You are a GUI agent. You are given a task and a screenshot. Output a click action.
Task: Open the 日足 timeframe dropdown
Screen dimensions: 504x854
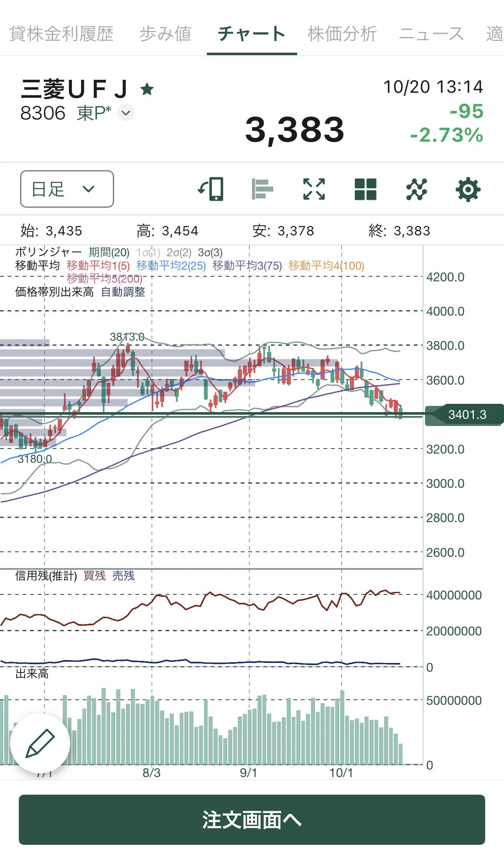67,189
